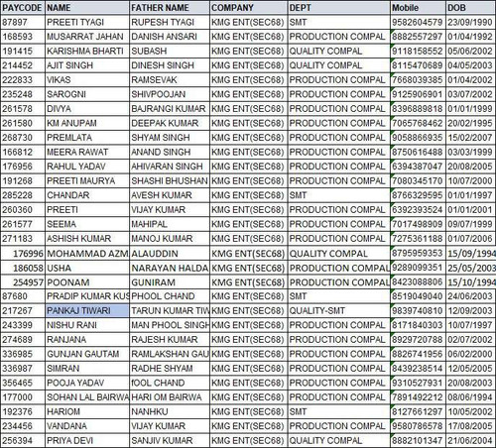This screenshot has width=496, height=448.
Task: Click name cell VIKAS
Action: pos(87,80)
